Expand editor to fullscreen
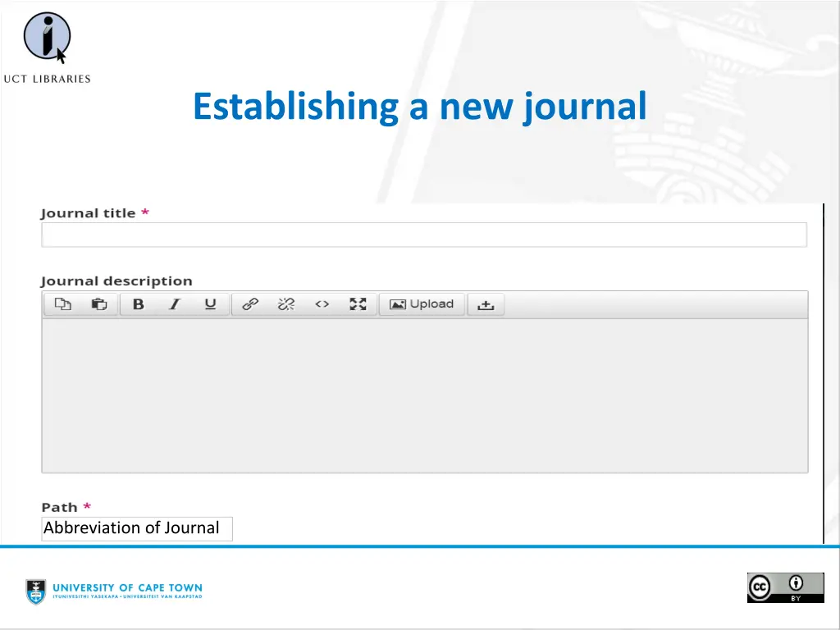840x630 pixels. coord(358,304)
